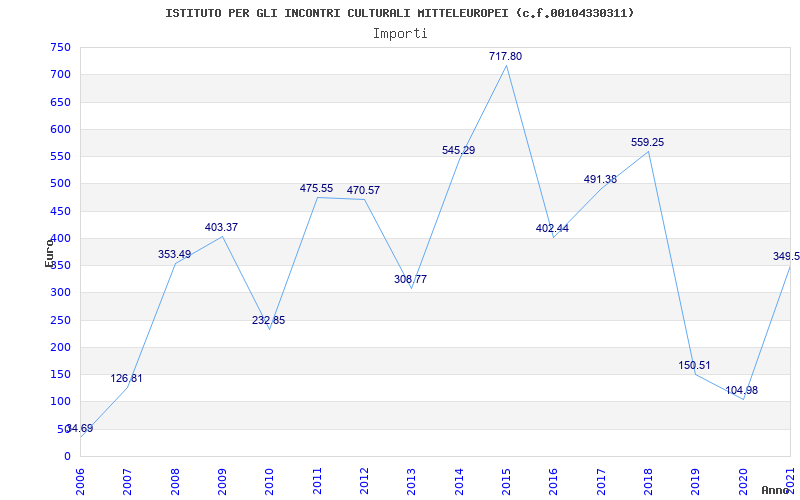The image size is (800, 500).
Task: Click the 2017 x-axis year label
Action: point(601,481)
